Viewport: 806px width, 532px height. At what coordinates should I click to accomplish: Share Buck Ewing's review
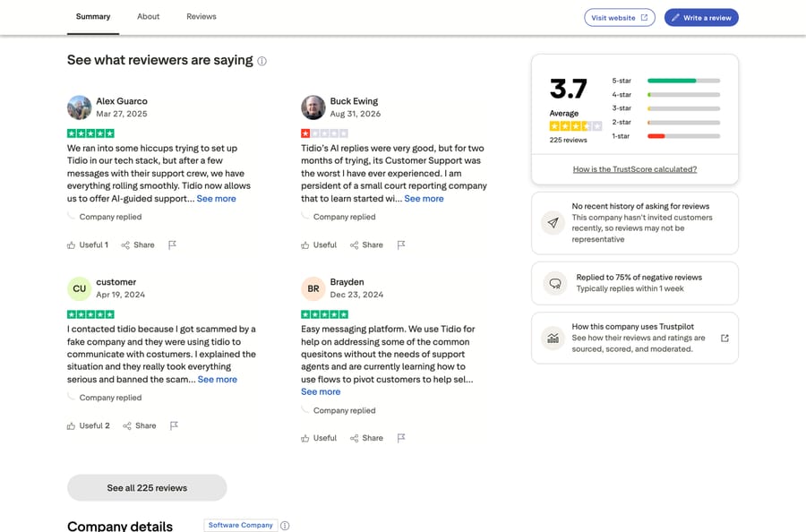tap(366, 245)
